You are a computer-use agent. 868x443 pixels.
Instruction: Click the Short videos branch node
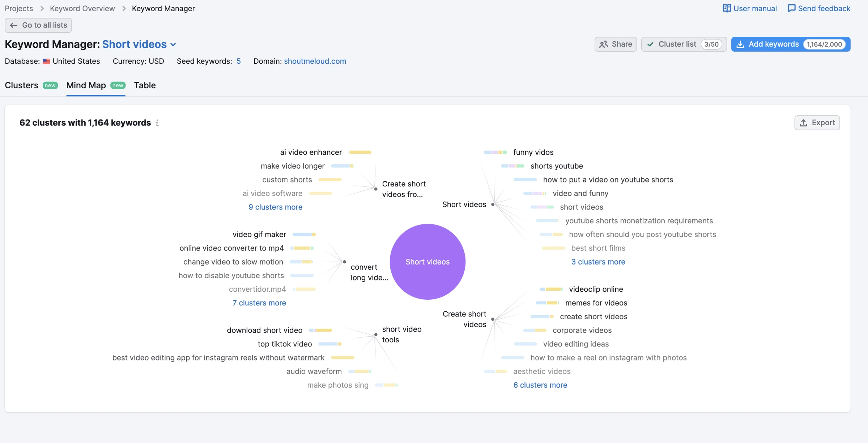click(x=464, y=204)
